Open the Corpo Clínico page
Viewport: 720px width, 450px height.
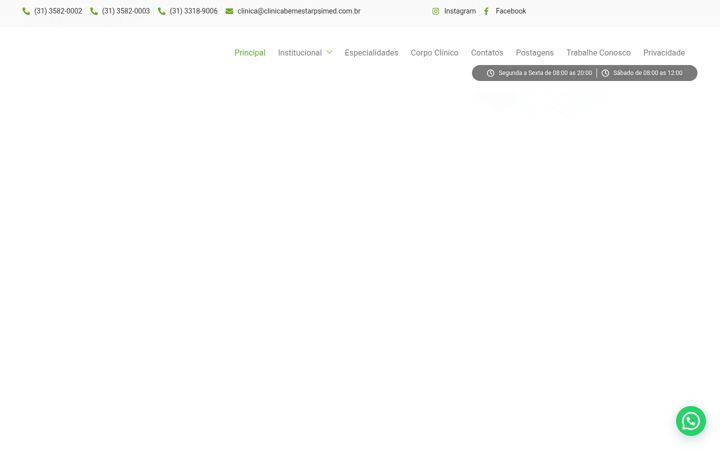point(434,53)
